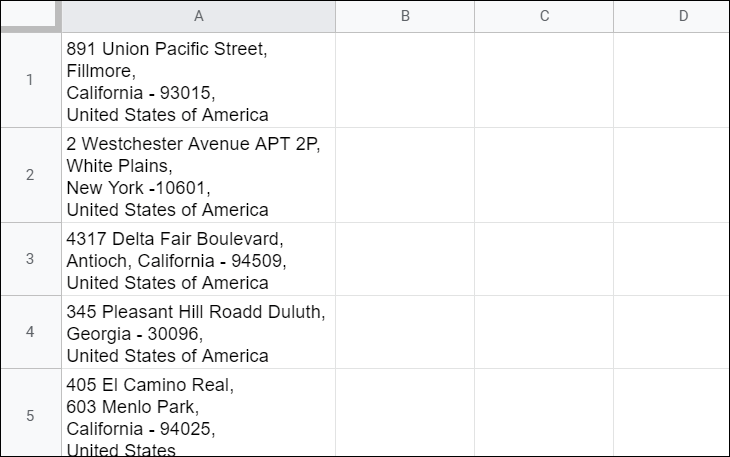Image resolution: width=730 pixels, height=457 pixels.
Task: Click the select-all corner box
Action: [x=31, y=16]
